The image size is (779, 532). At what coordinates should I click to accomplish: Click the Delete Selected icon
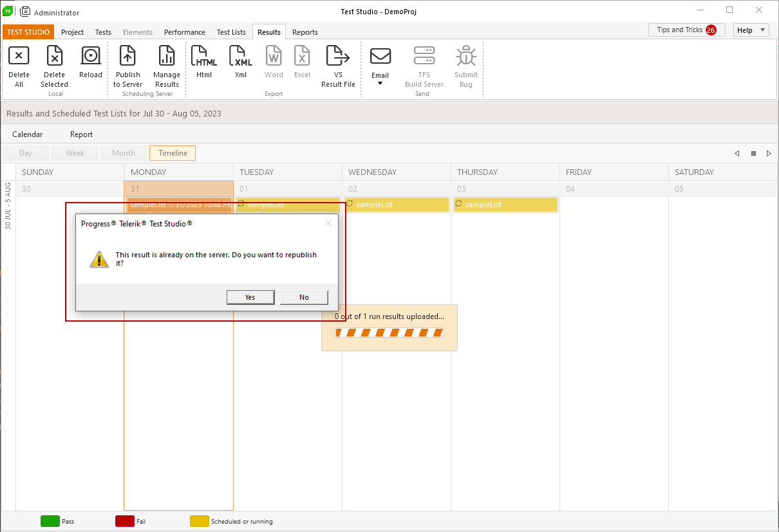[x=55, y=57]
